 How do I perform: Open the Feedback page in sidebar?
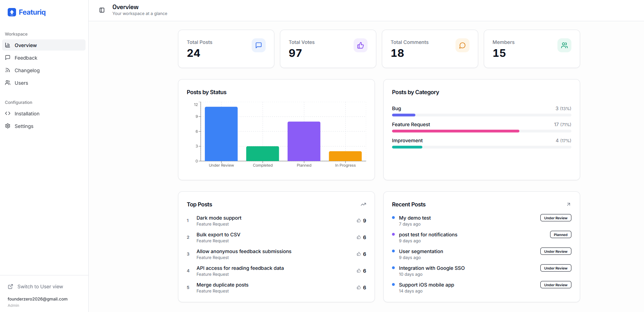[x=26, y=58]
